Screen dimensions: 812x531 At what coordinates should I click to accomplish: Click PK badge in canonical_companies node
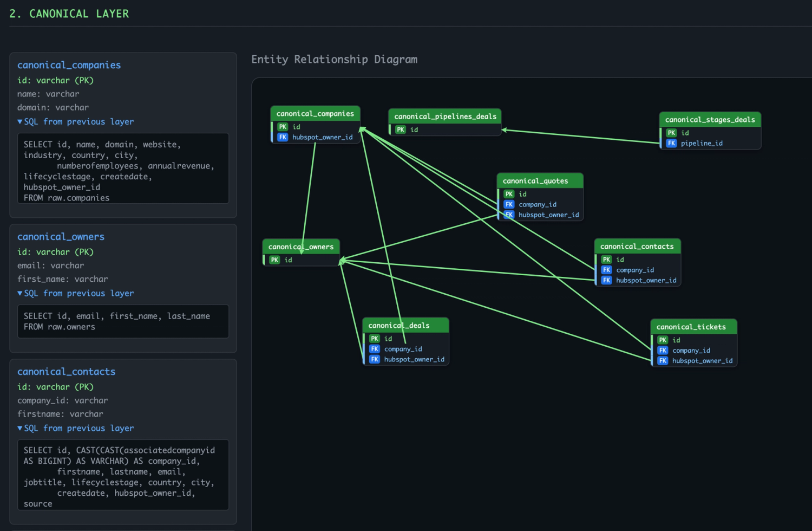click(x=283, y=127)
